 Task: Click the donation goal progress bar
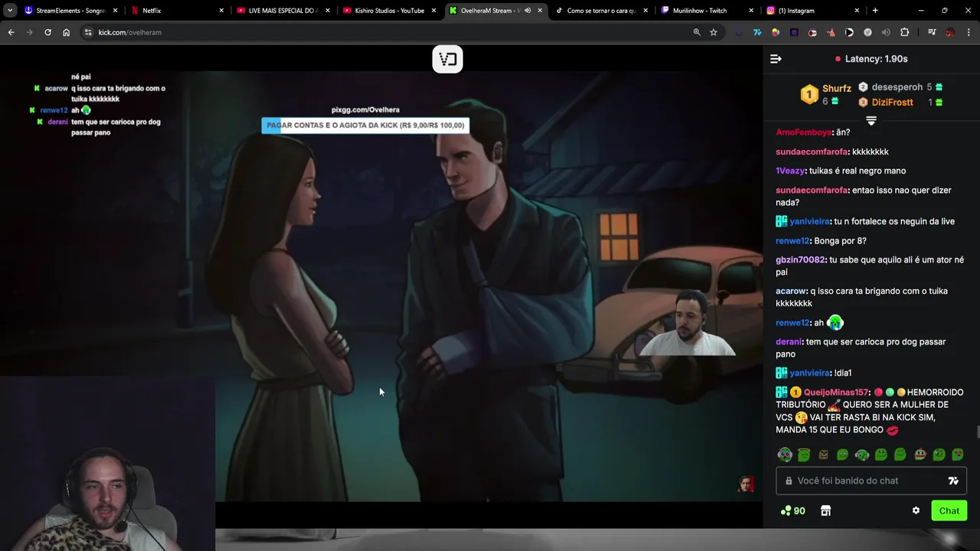pos(365,126)
